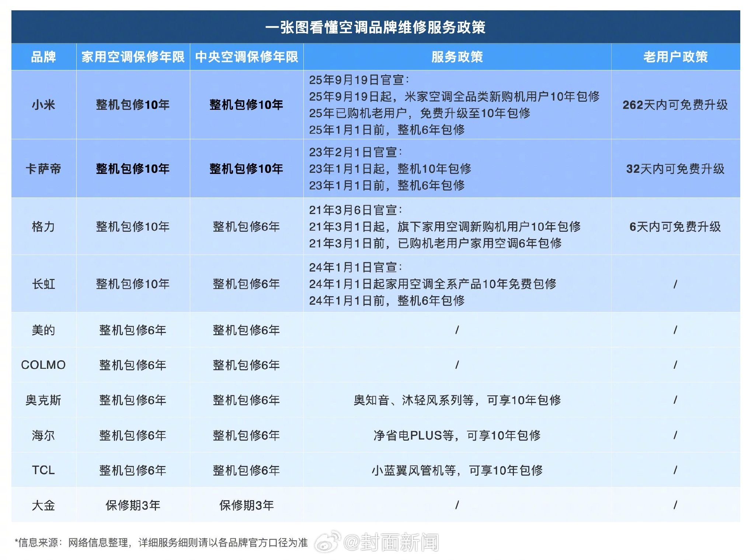Click 旗下家用空调新购机用户10年包修 line
Screen dimensions: 755x560
click(445, 226)
